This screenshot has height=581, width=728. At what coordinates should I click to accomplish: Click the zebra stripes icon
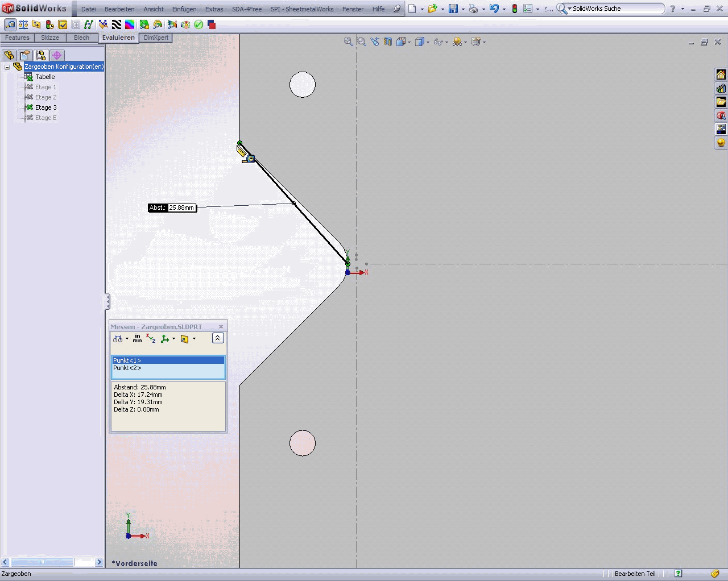click(x=117, y=24)
